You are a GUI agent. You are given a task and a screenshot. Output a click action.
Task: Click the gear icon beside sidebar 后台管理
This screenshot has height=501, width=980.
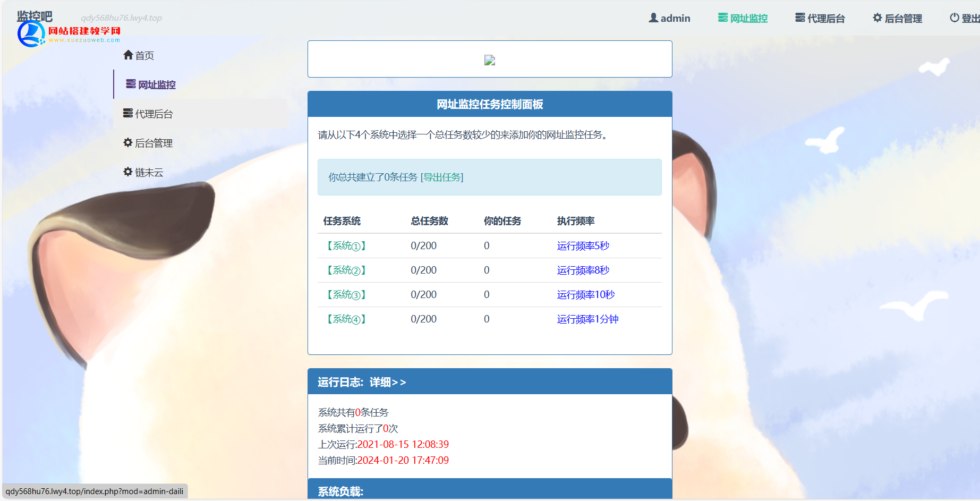128,142
